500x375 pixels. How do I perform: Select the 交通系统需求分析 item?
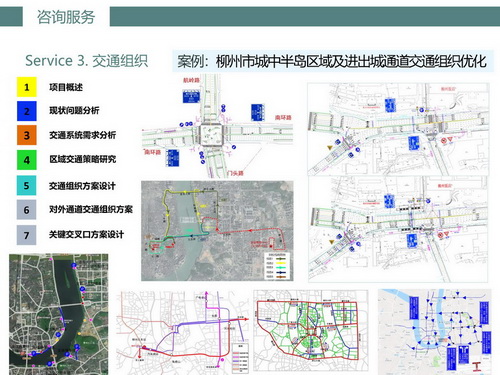82,135
